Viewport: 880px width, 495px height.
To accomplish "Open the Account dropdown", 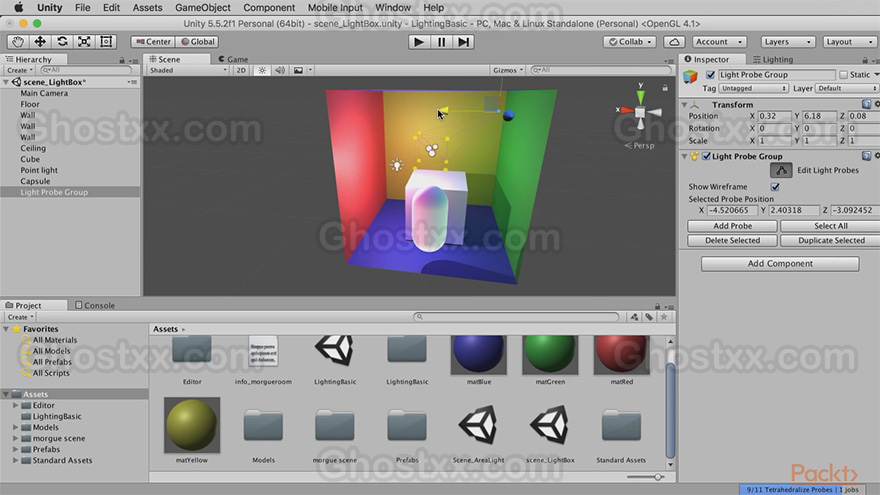I will (x=719, y=42).
